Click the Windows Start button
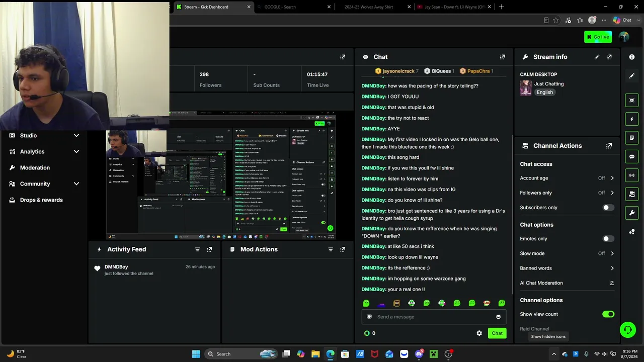Image resolution: width=644 pixels, height=362 pixels. click(196, 354)
